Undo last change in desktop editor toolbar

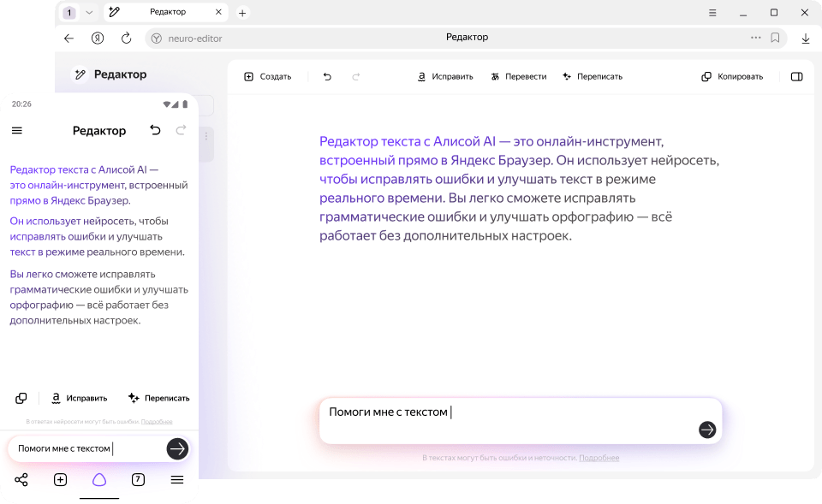point(327,76)
